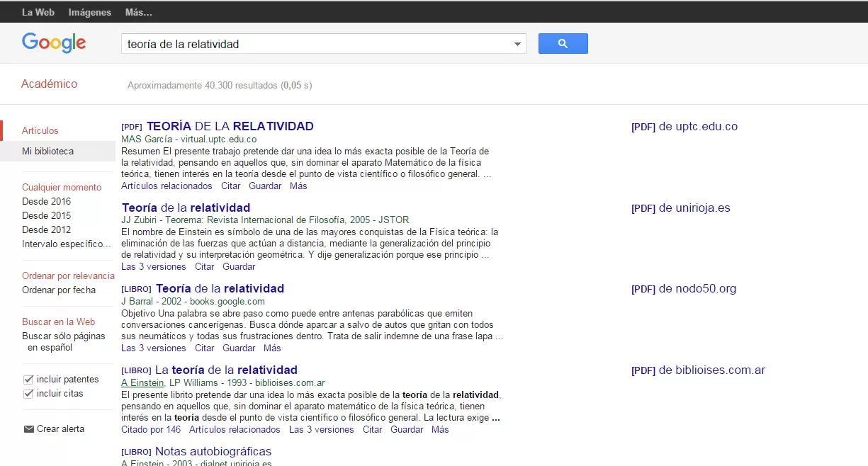Click 'J Barral - 2002 - books.google.com' line

193,302
